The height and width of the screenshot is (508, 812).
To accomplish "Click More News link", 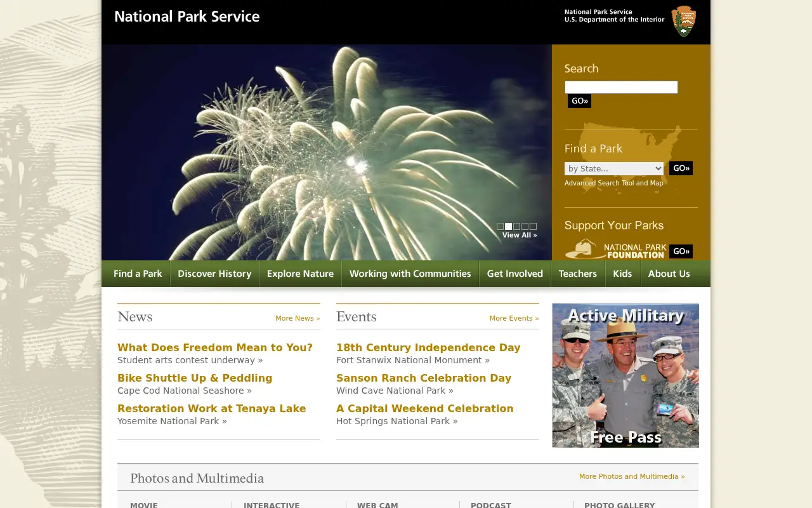I will [x=298, y=318].
